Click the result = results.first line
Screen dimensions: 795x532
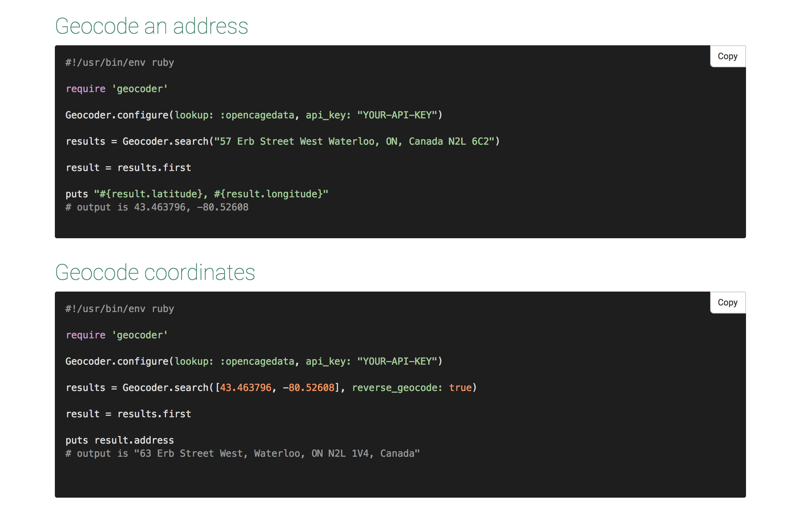click(128, 167)
